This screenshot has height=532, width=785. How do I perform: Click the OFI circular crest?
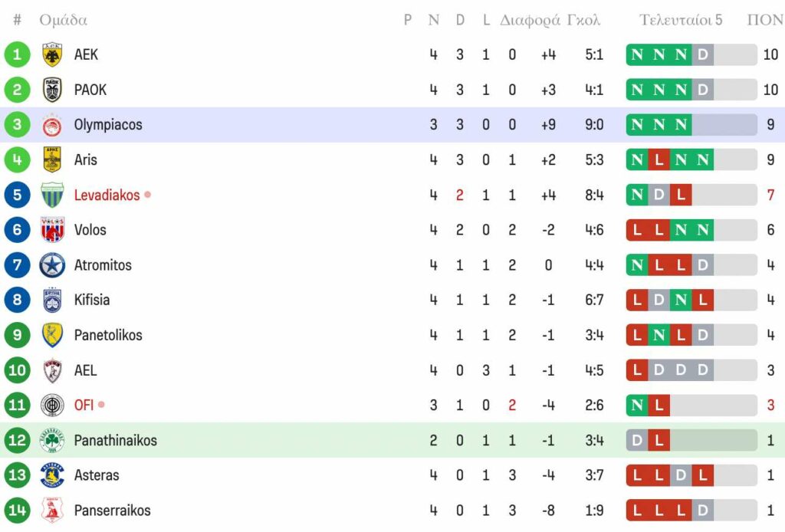52,405
